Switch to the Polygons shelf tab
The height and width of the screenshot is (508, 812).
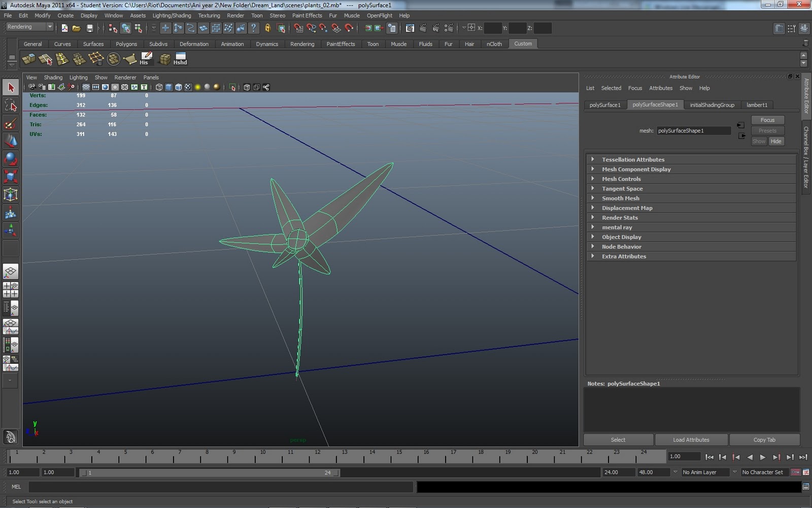point(126,44)
